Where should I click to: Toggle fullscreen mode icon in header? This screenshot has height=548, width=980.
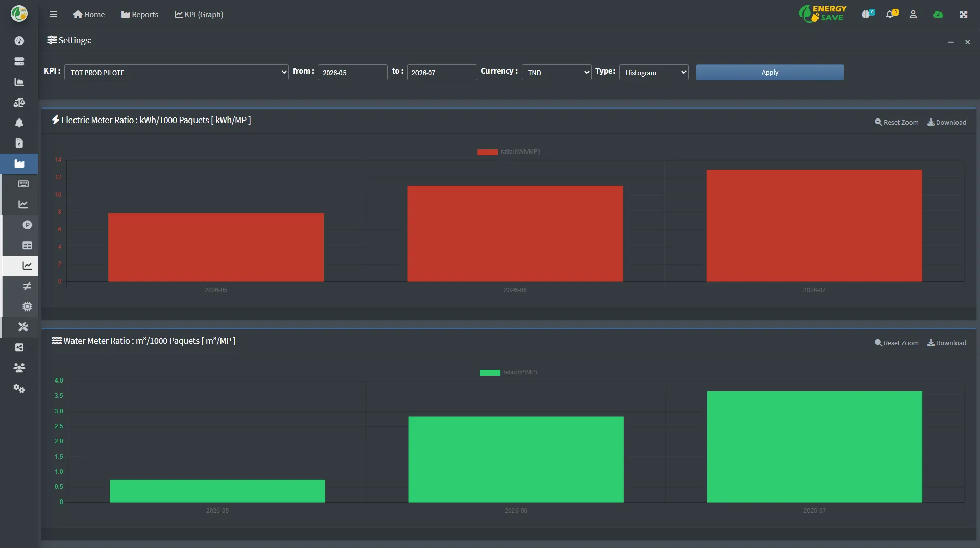[x=964, y=14]
